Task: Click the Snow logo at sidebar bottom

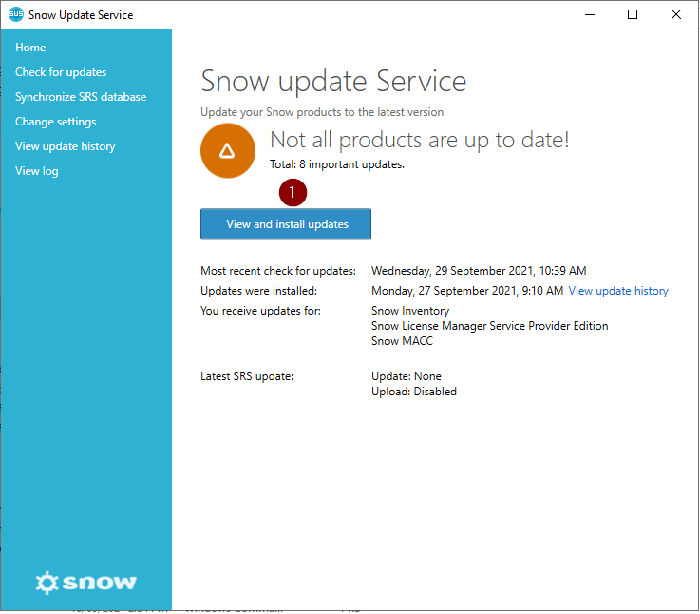Action: coord(85,583)
